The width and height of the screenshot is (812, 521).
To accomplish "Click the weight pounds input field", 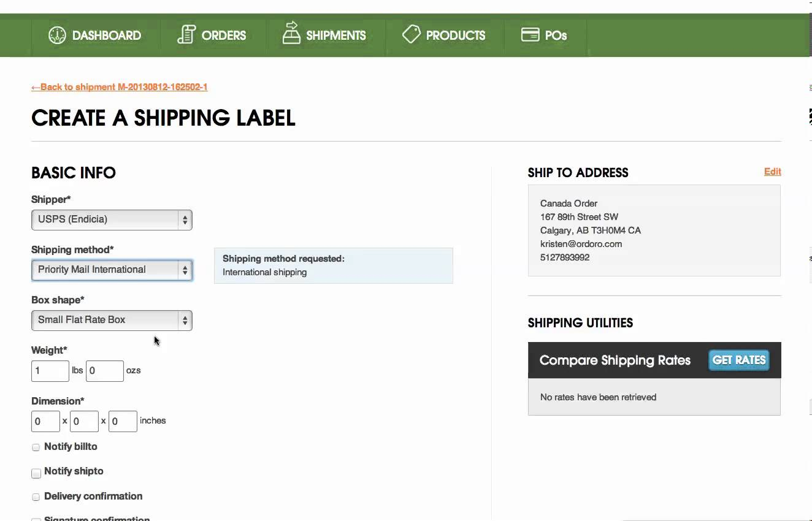I will pyautogui.click(x=50, y=371).
